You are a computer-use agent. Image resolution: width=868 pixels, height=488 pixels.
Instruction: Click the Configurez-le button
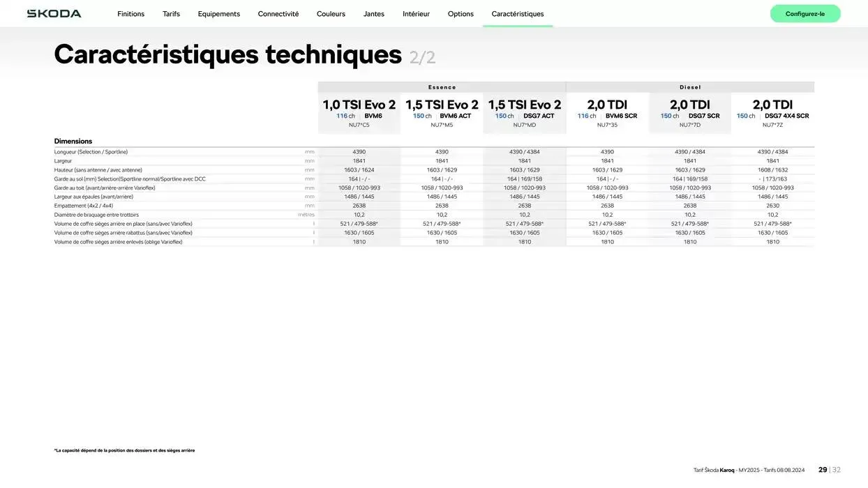click(x=805, y=13)
